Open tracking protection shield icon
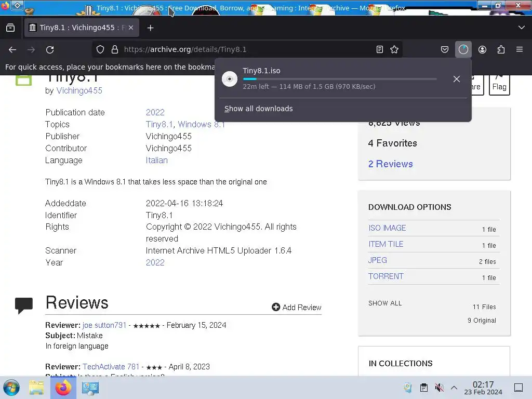This screenshot has width=532, height=399. point(100,49)
